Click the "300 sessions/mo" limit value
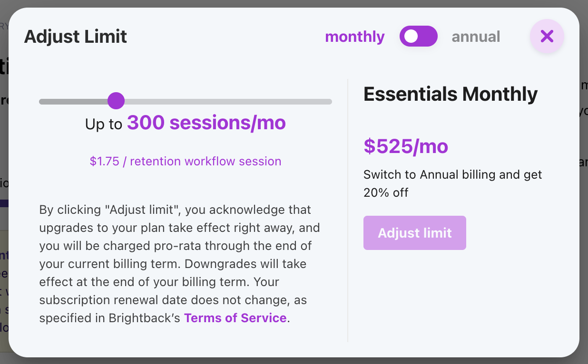 click(206, 123)
